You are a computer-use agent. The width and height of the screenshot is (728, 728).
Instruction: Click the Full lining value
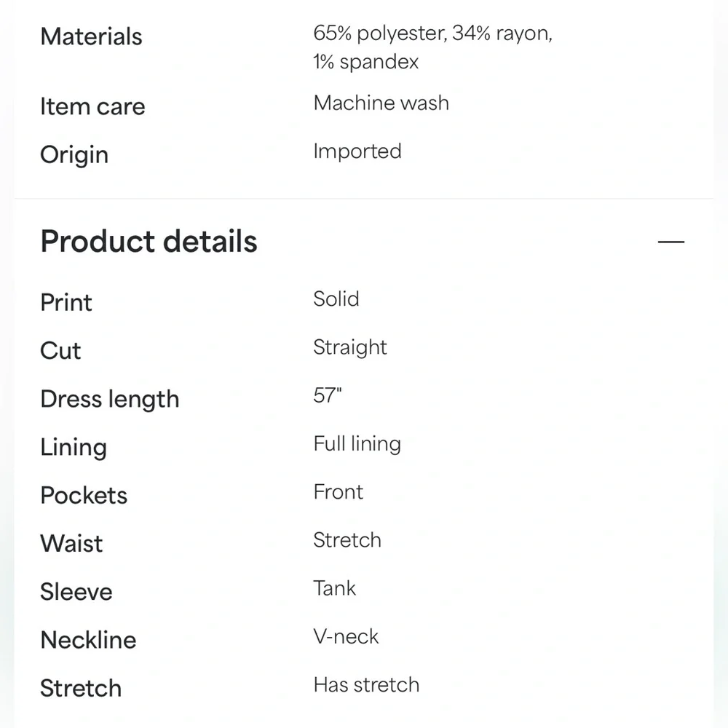[x=357, y=444]
